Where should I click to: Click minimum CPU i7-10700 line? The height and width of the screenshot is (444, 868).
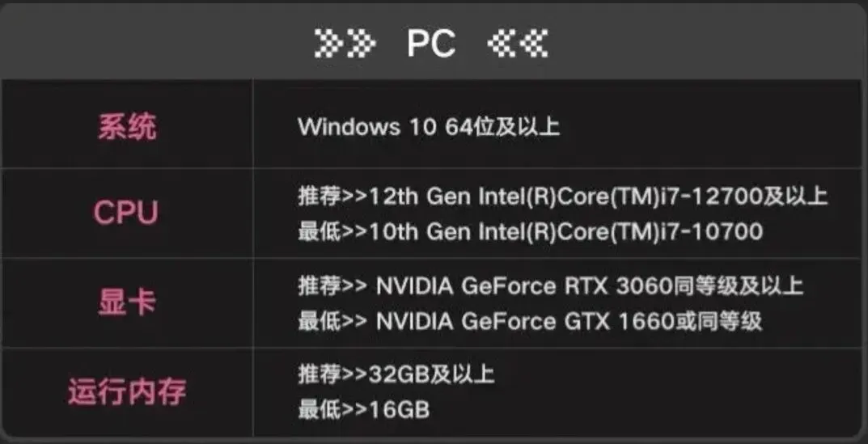point(531,230)
